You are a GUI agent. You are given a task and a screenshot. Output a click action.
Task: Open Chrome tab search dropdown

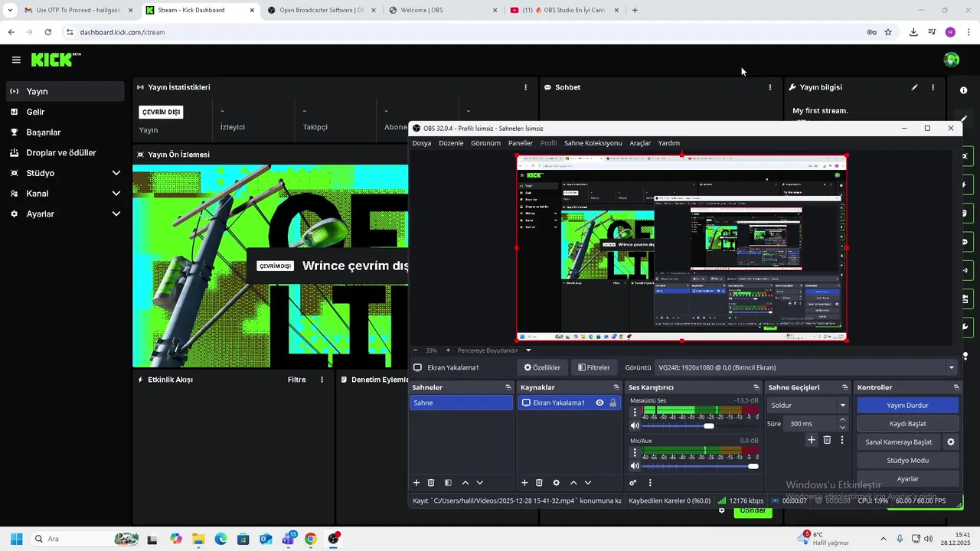(10, 10)
